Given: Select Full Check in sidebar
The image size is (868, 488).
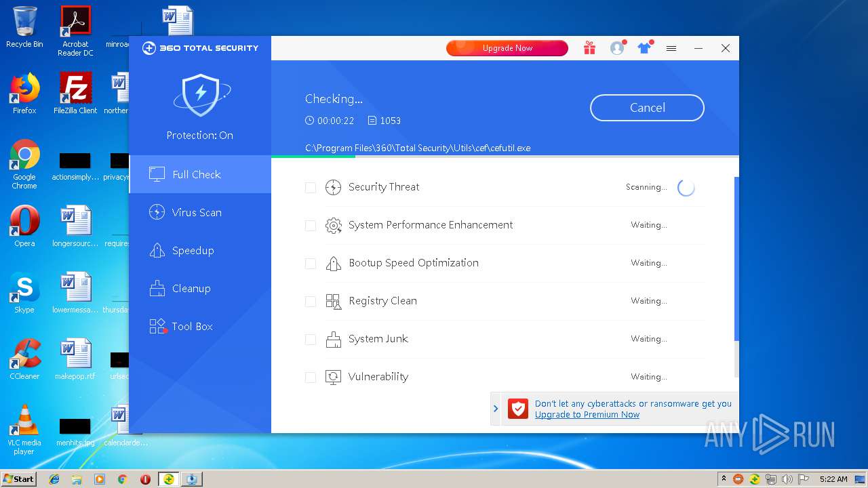Looking at the screenshot, I should click(200, 174).
